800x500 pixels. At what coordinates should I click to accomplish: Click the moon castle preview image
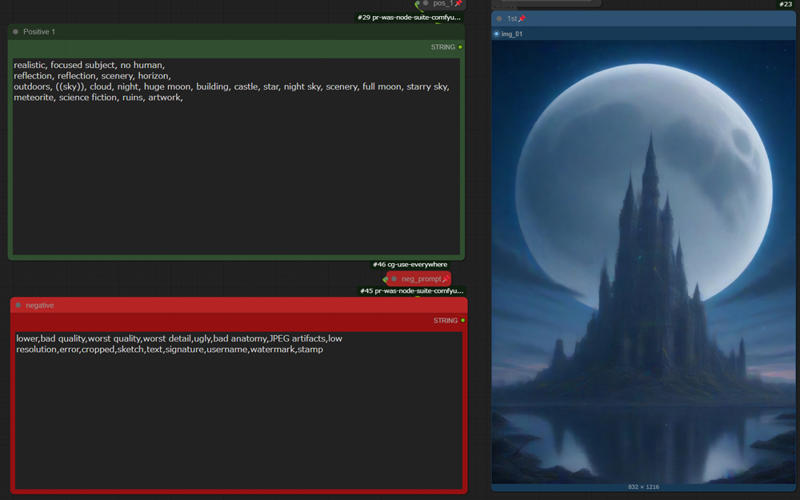point(643,260)
